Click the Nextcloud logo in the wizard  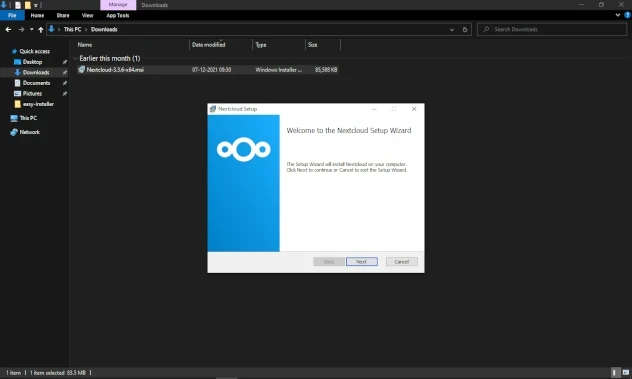(243, 150)
